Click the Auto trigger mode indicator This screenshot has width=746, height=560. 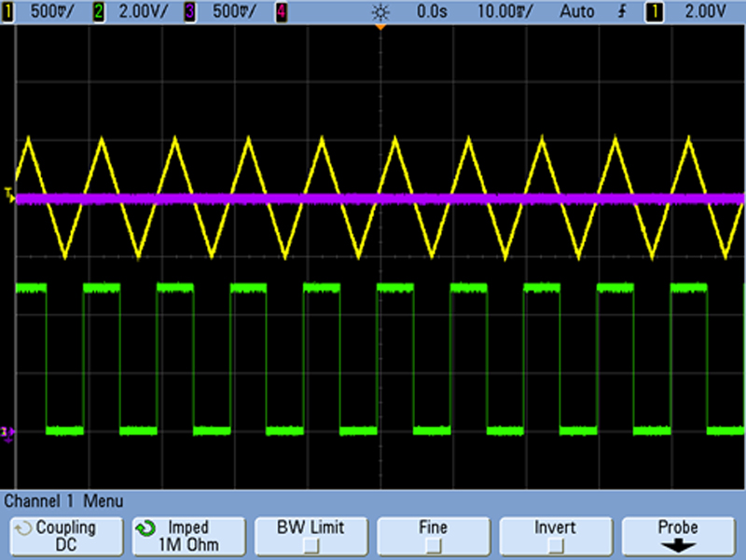point(576,12)
